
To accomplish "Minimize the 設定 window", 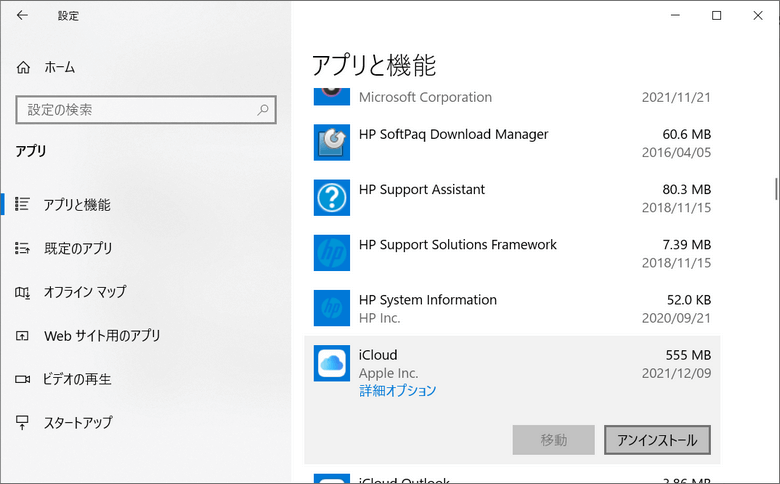I will coord(675,15).
